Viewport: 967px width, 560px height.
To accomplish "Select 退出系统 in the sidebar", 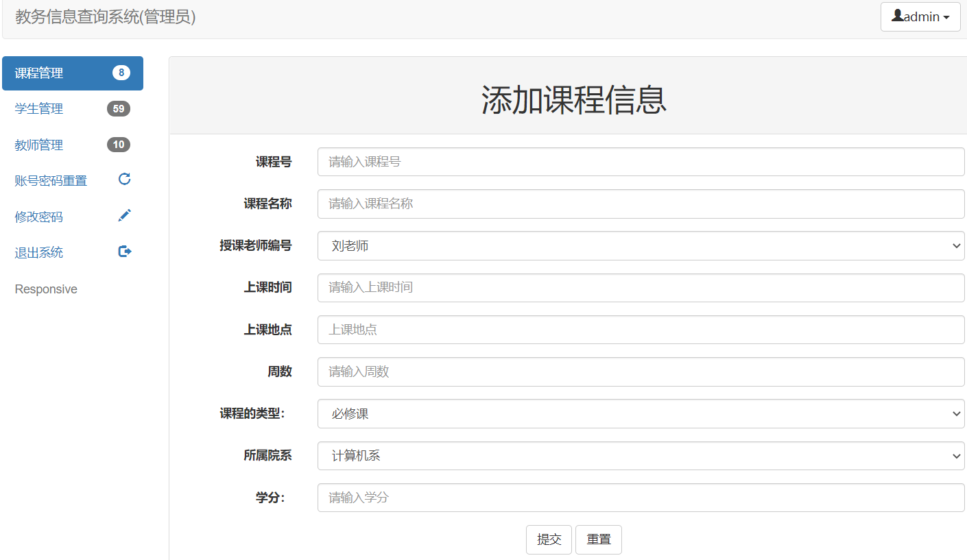I will click(73, 253).
